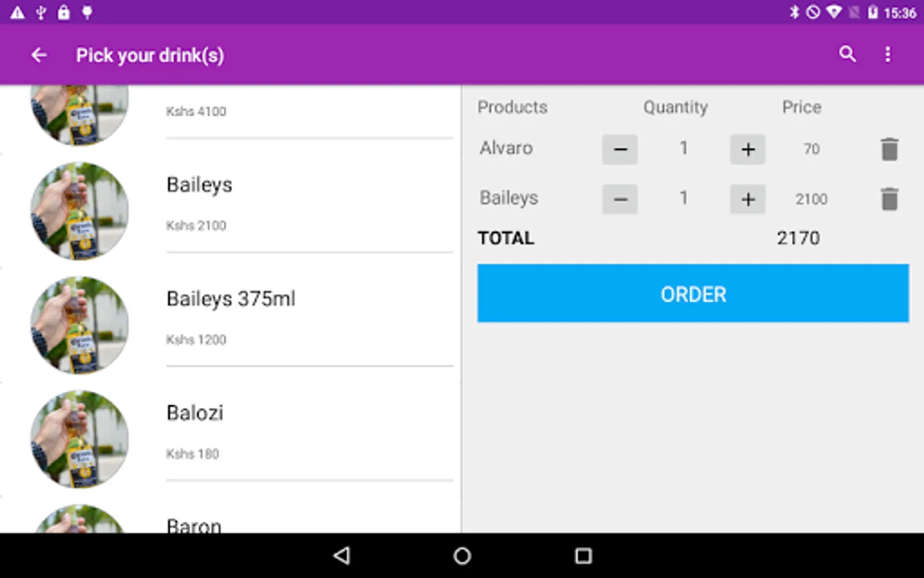The image size is (924, 578).
Task: Tap the USB status bar icon
Action: (x=41, y=12)
